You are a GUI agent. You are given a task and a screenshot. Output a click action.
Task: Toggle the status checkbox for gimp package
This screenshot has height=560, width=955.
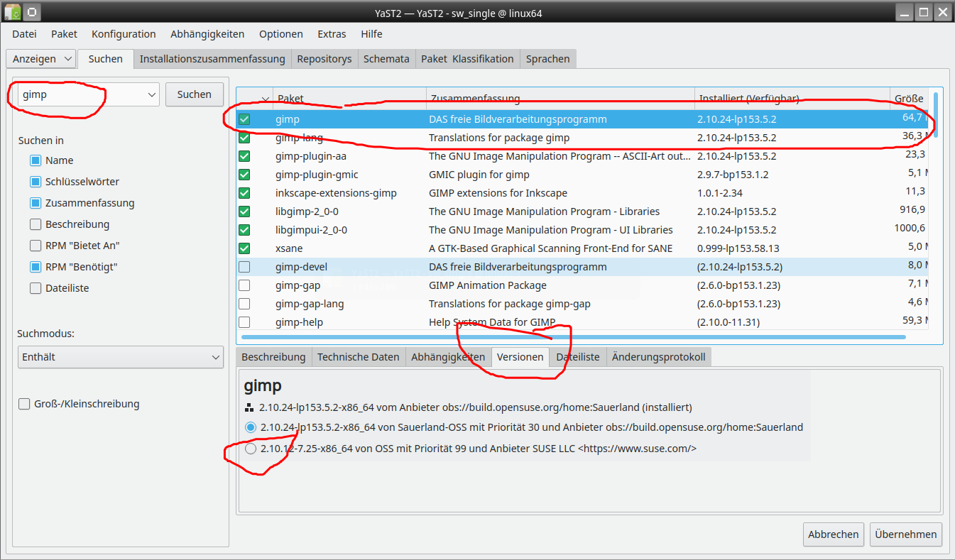coord(244,119)
